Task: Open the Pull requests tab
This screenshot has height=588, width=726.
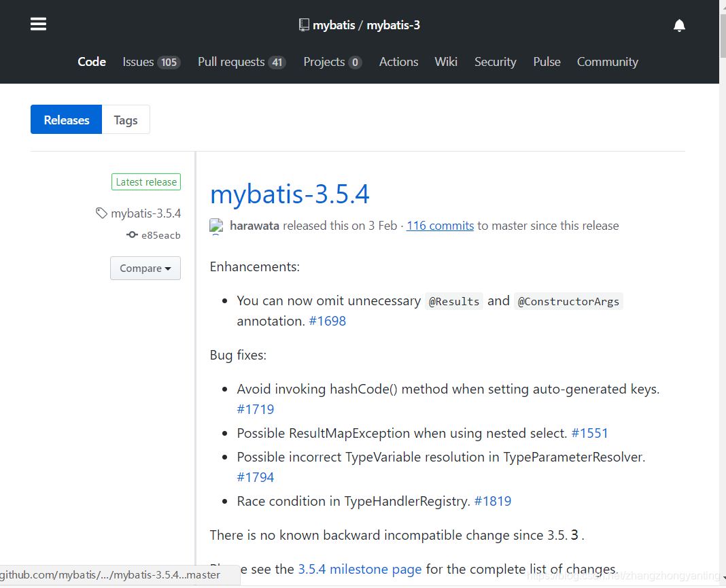Action: click(242, 62)
